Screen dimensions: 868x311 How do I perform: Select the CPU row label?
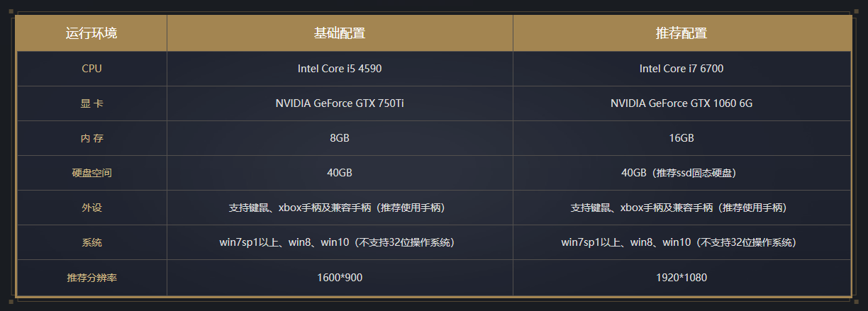click(91, 69)
